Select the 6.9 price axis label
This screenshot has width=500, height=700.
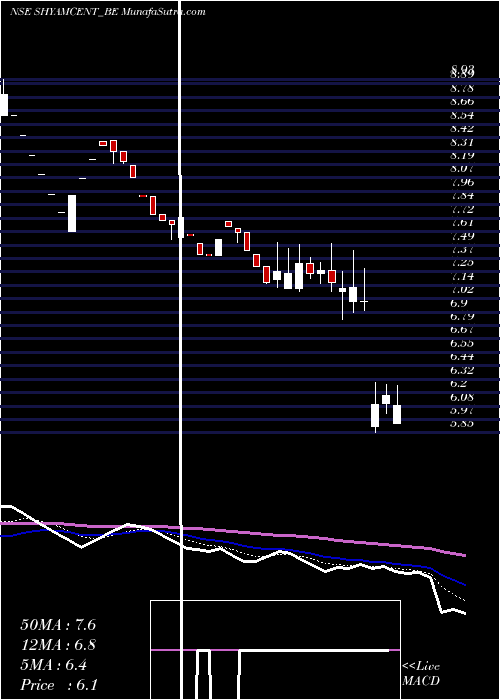[459, 303]
